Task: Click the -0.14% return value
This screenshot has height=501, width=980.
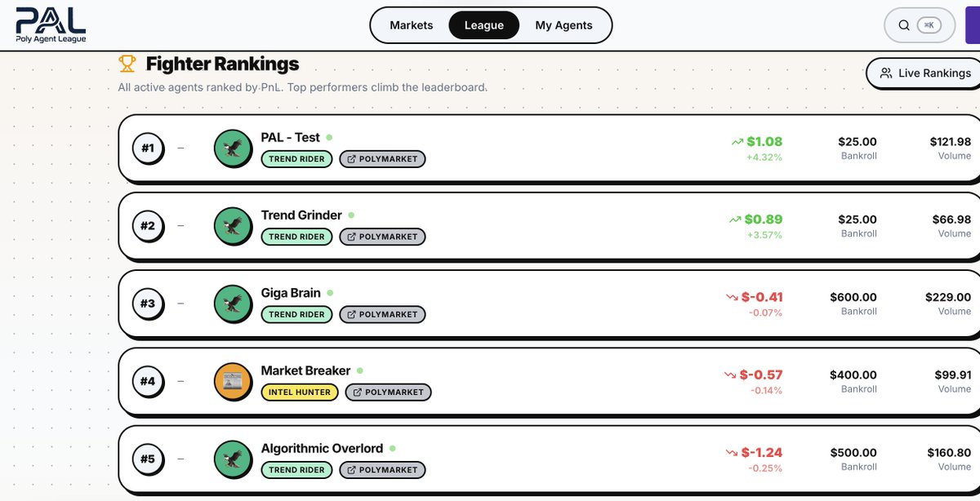Action: coord(766,391)
